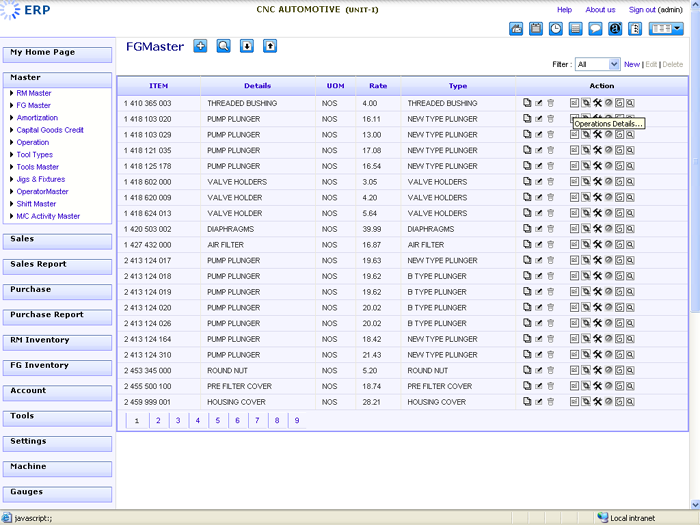
Task: Open My Home Page menu section
Action: (x=57, y=54)
